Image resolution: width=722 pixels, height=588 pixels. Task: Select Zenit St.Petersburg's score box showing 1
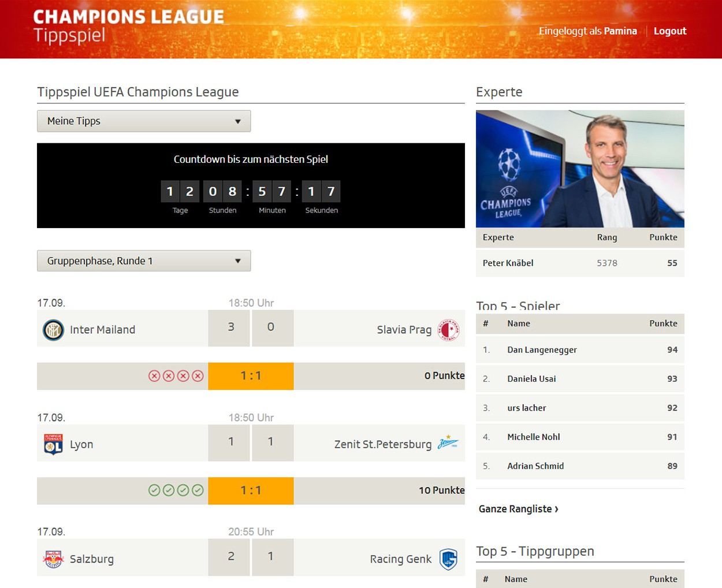273,442
